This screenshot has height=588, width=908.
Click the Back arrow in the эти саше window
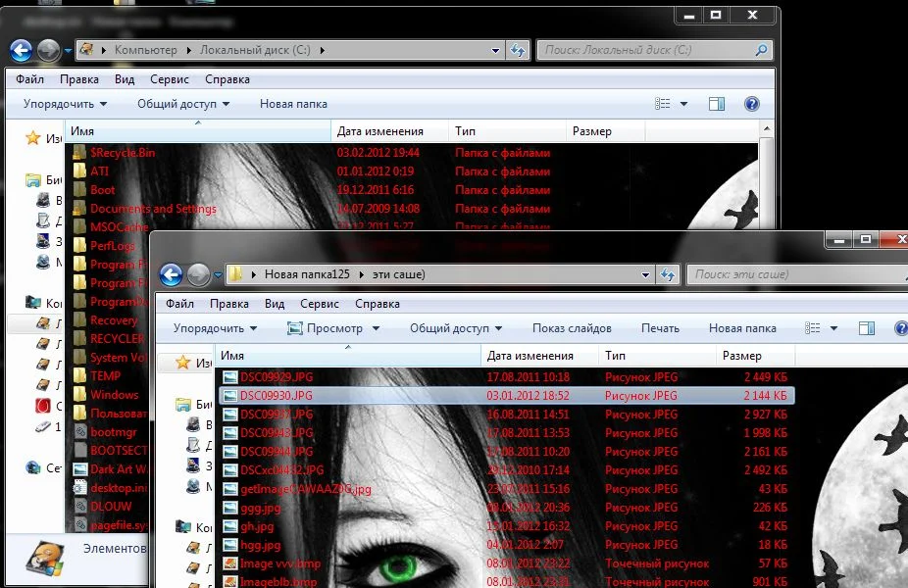click(171, 275)
